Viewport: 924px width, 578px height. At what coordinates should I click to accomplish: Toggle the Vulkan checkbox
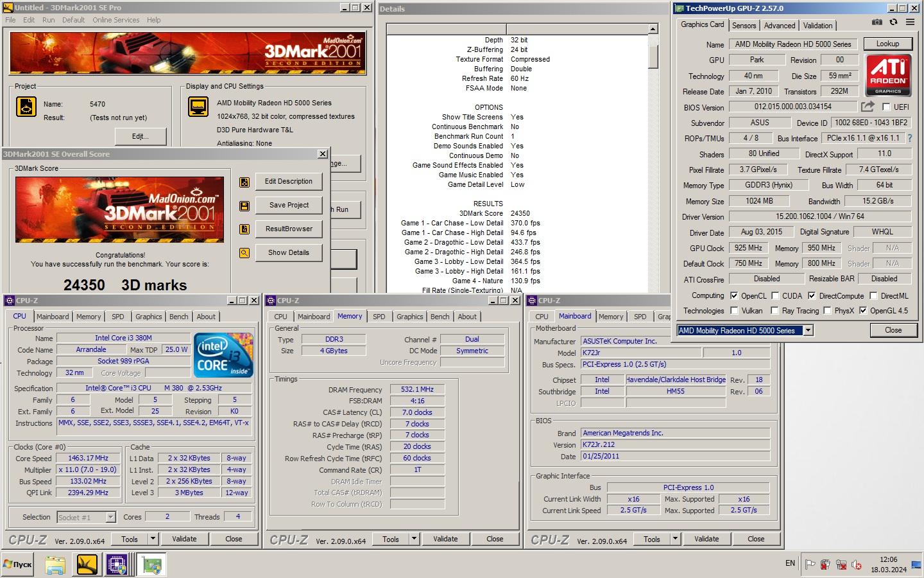click(734, 311)
